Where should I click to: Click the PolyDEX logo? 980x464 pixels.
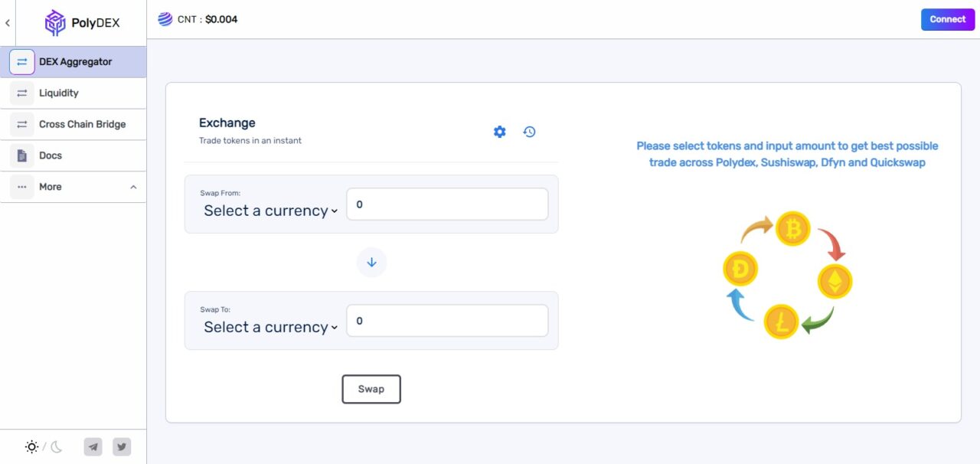82,23
